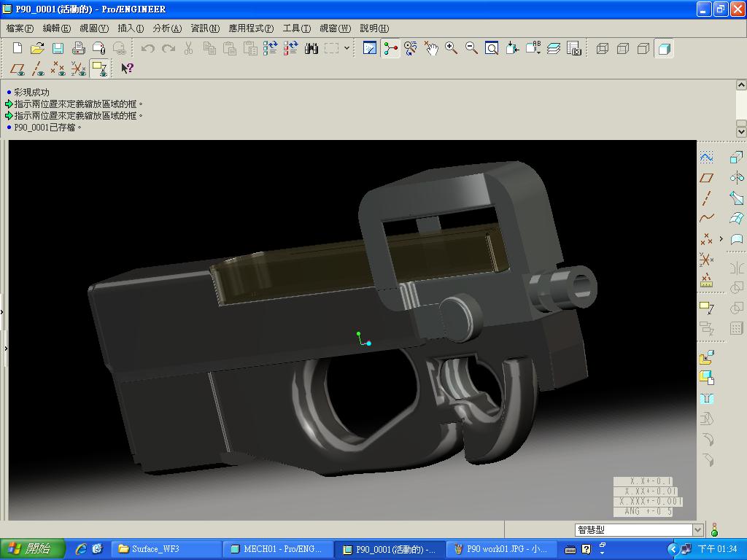
Task: Open the 工具(T) menu
Action: tap(296, 28)
